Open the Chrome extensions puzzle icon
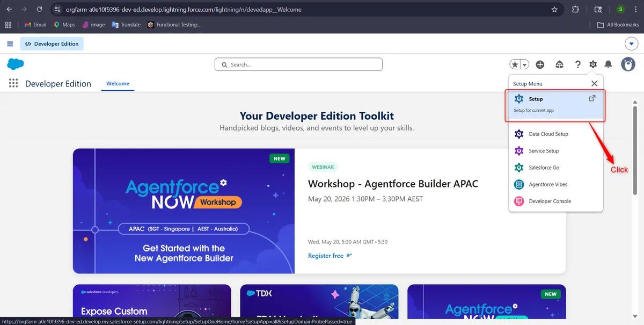Viewport: 644px width, 325px height. coord(576,9)
